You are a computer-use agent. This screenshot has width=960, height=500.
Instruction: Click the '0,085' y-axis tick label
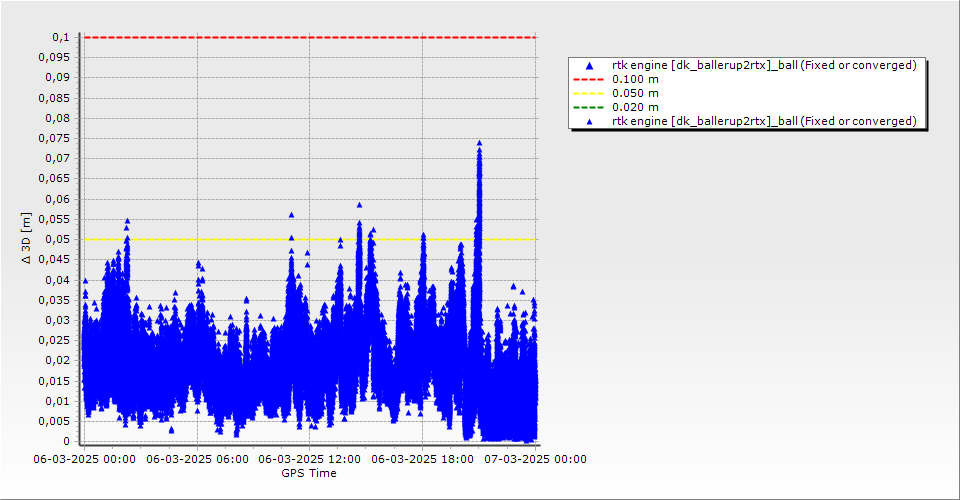click(x=54, y=98)
